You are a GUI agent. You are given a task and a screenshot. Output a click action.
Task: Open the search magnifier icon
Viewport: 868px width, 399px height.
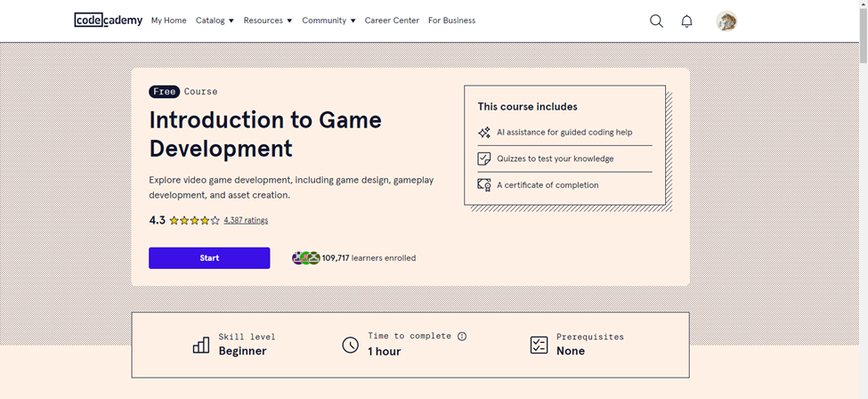[656, 21]
